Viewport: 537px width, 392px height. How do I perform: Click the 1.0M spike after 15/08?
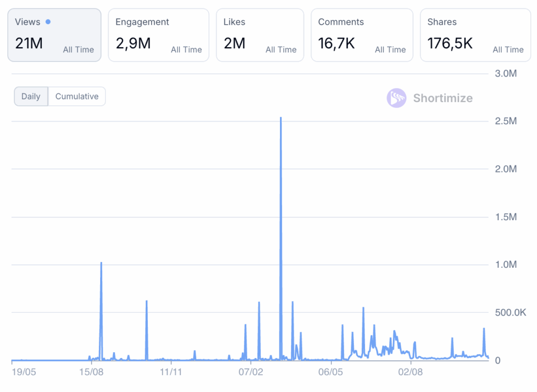101,263
